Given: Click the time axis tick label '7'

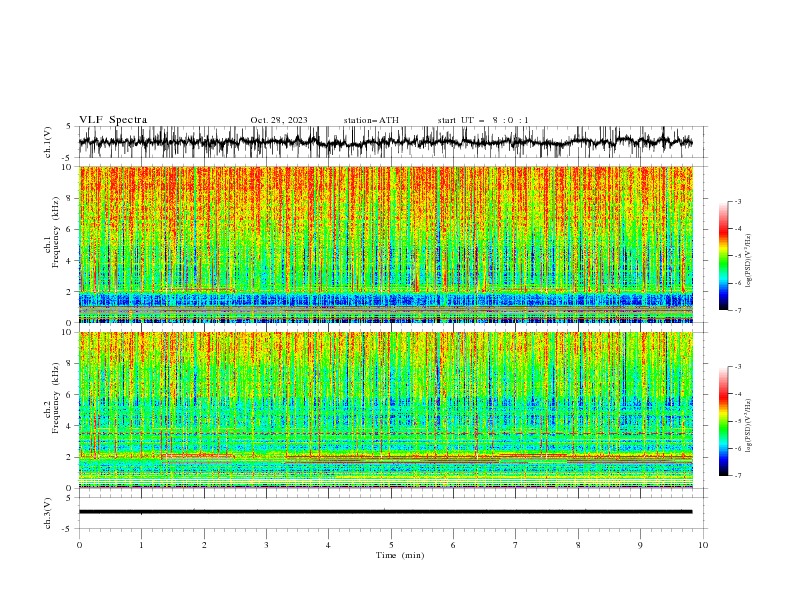Looking at the screenshot, I should pyautogui.click(x=516, y=545).
